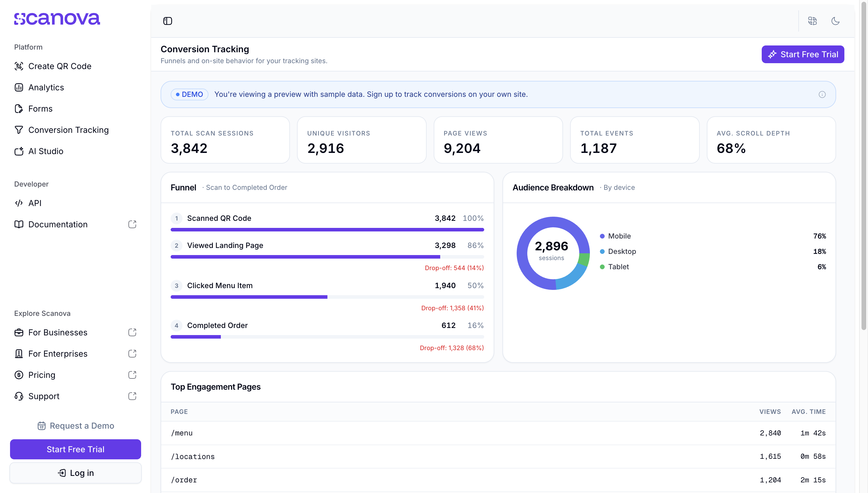Click the Scanova logo
Image resolution: width=868 pixels, height=493 pixels.
[57, 19]
